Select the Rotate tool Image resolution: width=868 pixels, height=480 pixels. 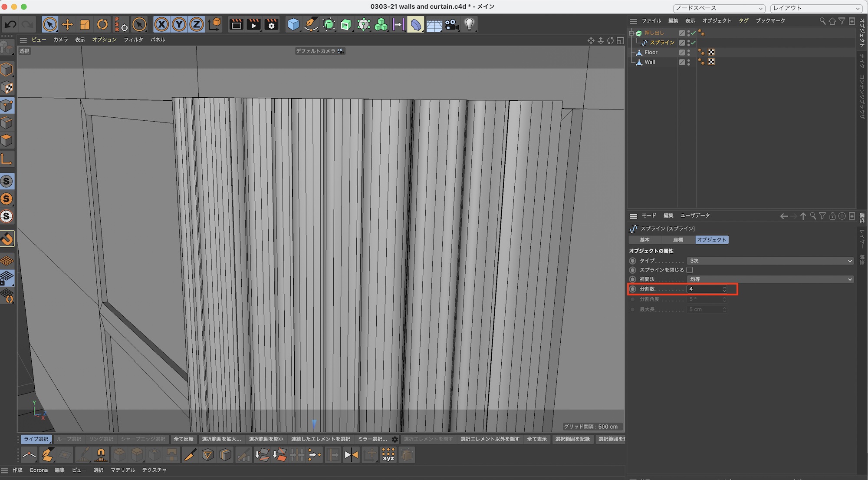point(102,24)
